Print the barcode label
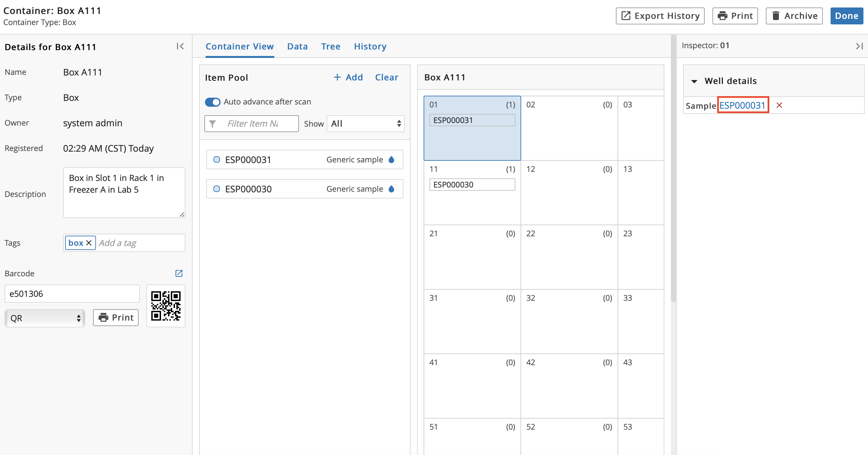This screenshot has width=868, height=455. click(x=115, y=317)
